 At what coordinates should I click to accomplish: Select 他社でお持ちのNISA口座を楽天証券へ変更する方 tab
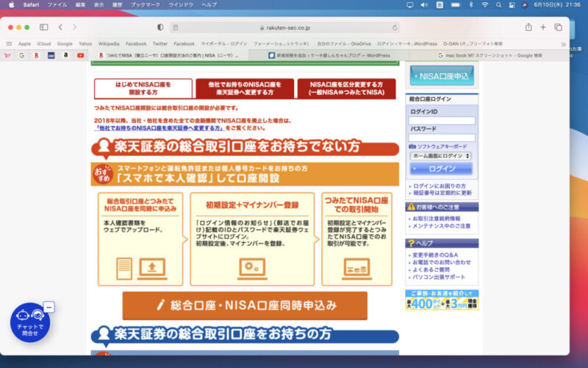pos(245,88)
